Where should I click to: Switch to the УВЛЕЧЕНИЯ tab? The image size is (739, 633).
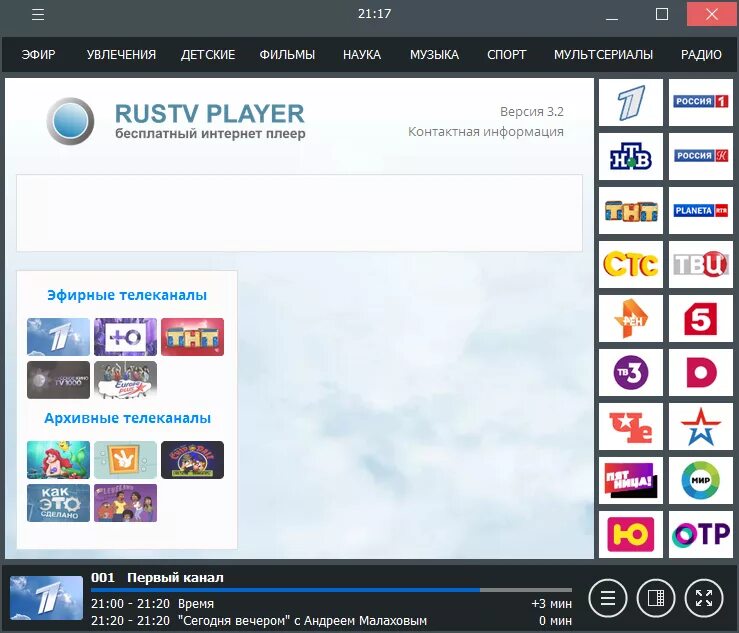(121, 55)
